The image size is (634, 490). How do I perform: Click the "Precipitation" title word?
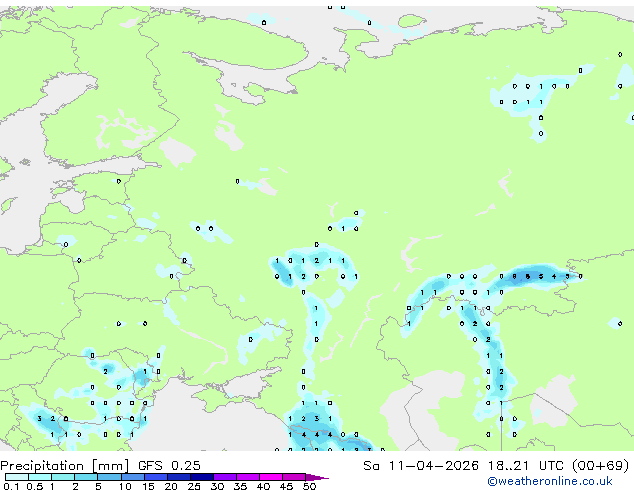[42, 466]
